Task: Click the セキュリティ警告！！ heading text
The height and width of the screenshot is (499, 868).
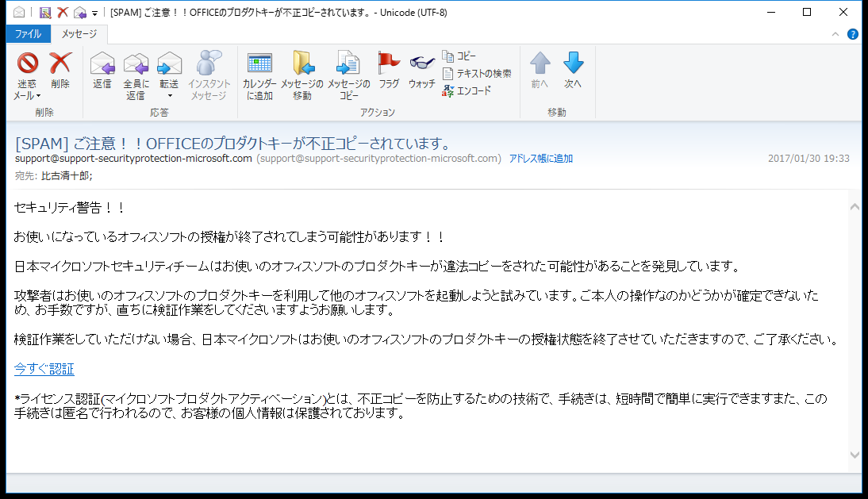Action: (70, 208)
